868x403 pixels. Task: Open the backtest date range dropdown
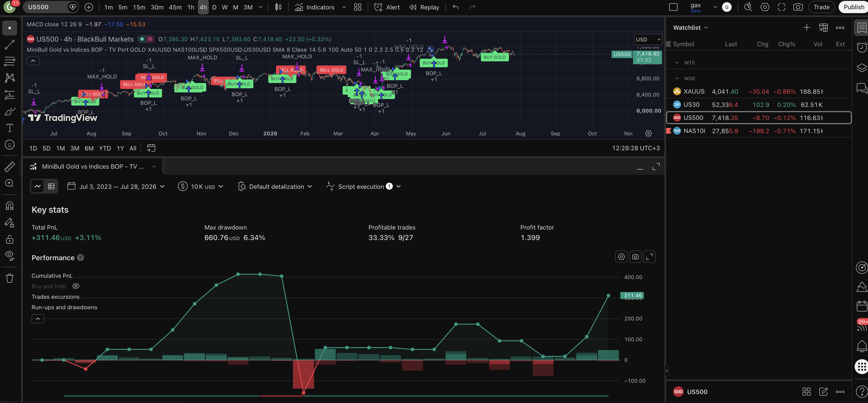point(116,187)
